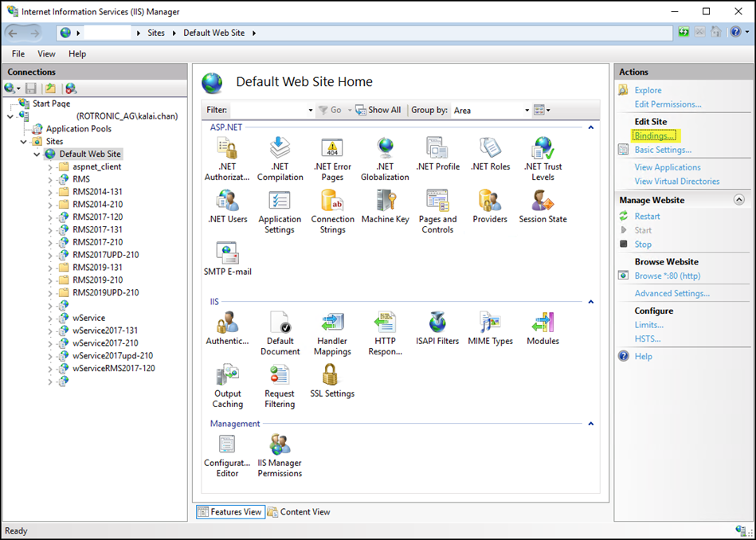Screen dimensions: 756x540
Task: Open IIS Manager Permissions icon
Action: point(280,455)
